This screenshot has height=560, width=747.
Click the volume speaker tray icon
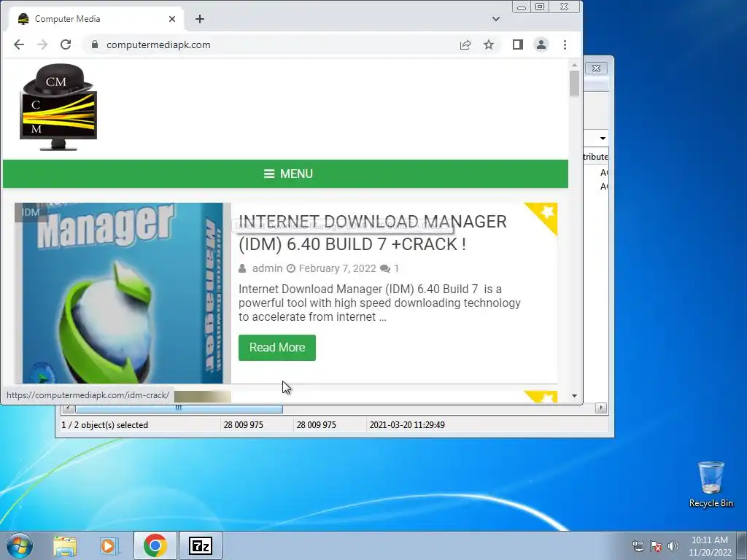tap(673, 546)
